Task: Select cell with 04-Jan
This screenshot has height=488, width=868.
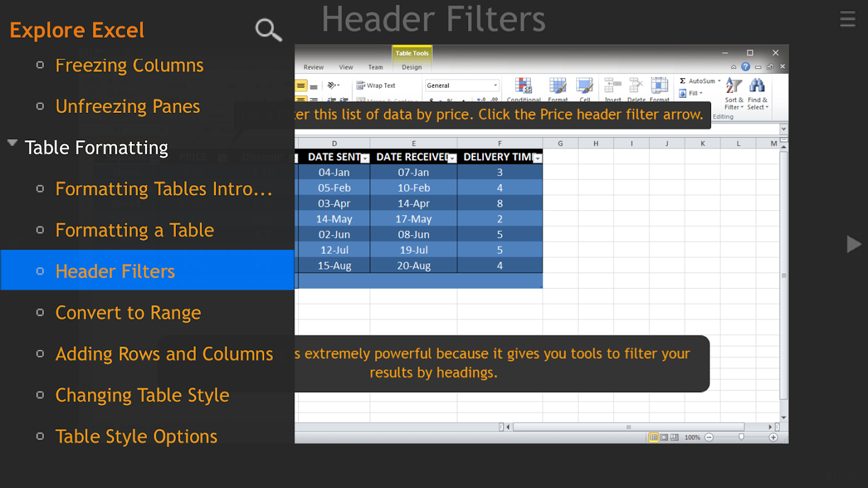Action: tap(334, 173)
